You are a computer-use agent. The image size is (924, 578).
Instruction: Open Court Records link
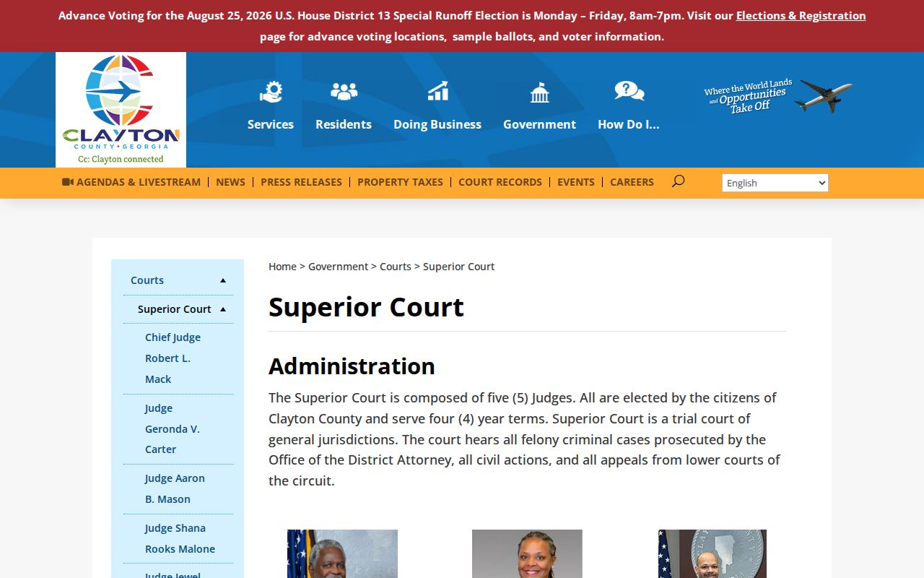click(500, 182)
